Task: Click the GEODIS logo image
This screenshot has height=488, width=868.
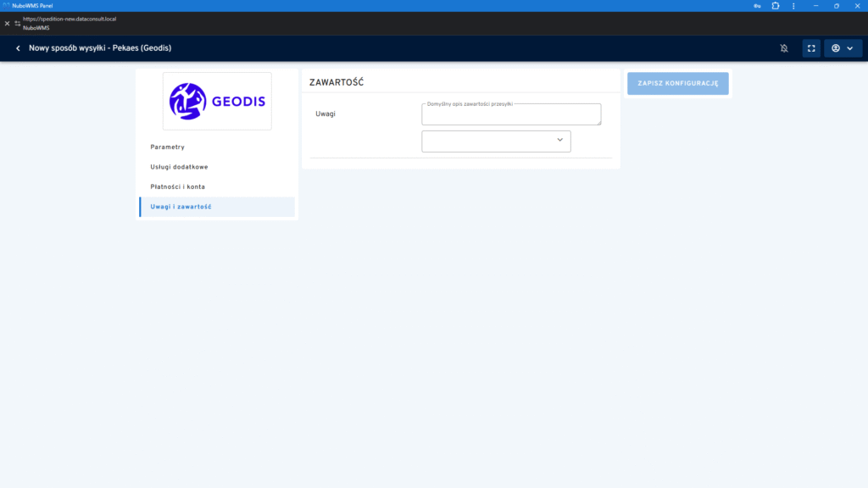Action: (217, 101)
